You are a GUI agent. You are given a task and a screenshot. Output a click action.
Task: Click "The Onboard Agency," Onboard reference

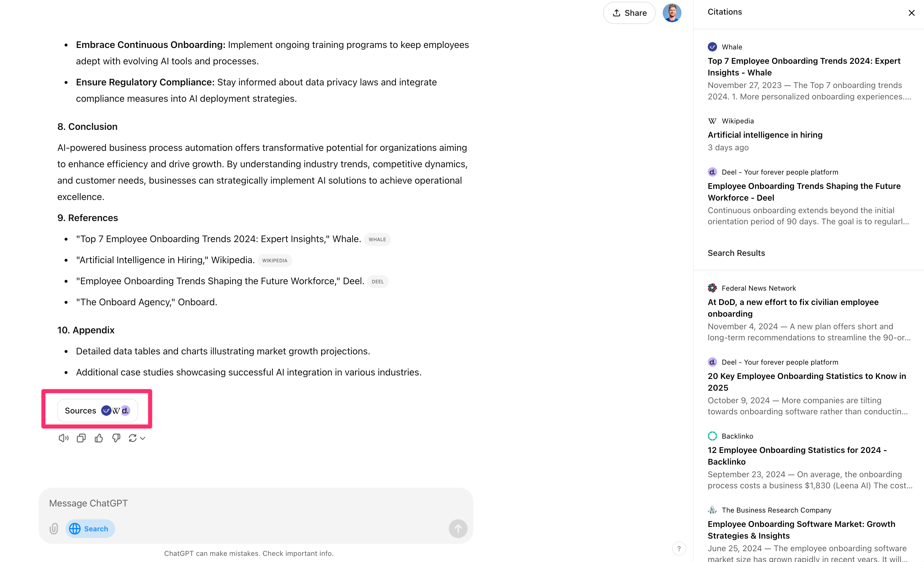click(147, 302)
